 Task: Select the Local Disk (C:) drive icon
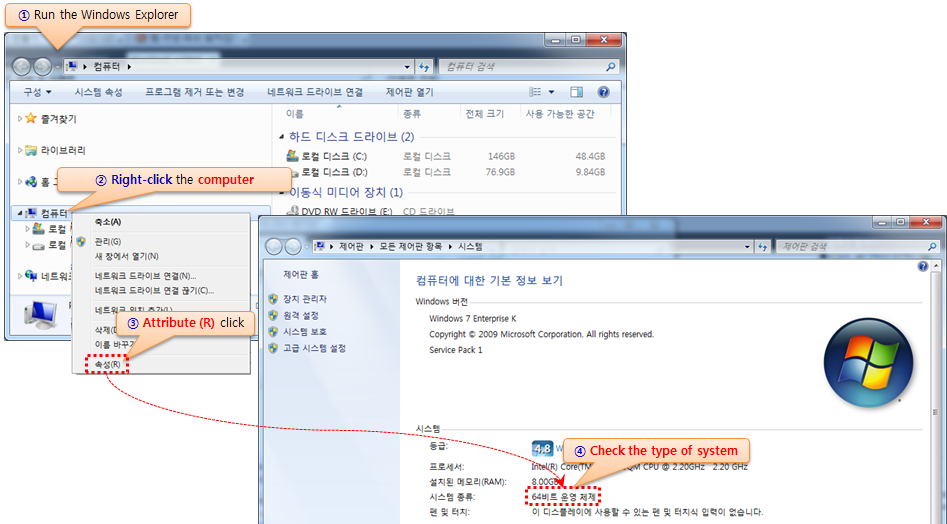(292, 156)
